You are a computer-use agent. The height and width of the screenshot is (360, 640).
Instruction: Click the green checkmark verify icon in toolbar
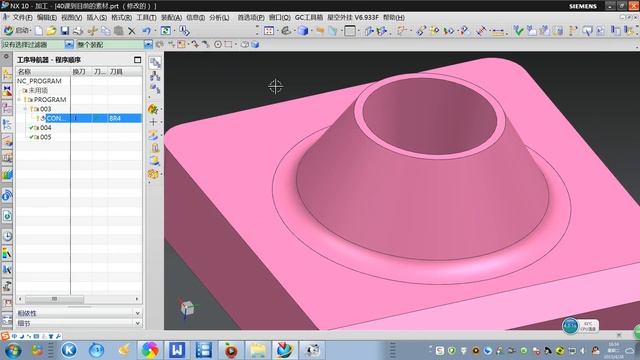click(x=518, y=31)
